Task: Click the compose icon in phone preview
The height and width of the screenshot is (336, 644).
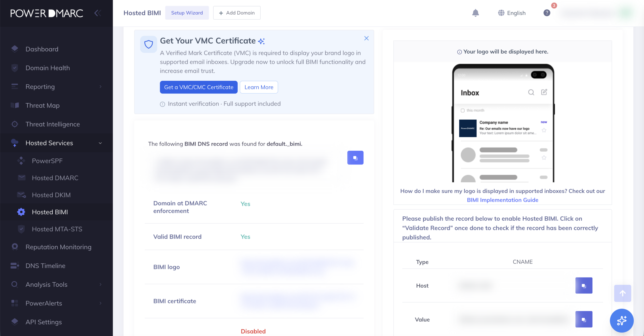Action: [544, 92]
